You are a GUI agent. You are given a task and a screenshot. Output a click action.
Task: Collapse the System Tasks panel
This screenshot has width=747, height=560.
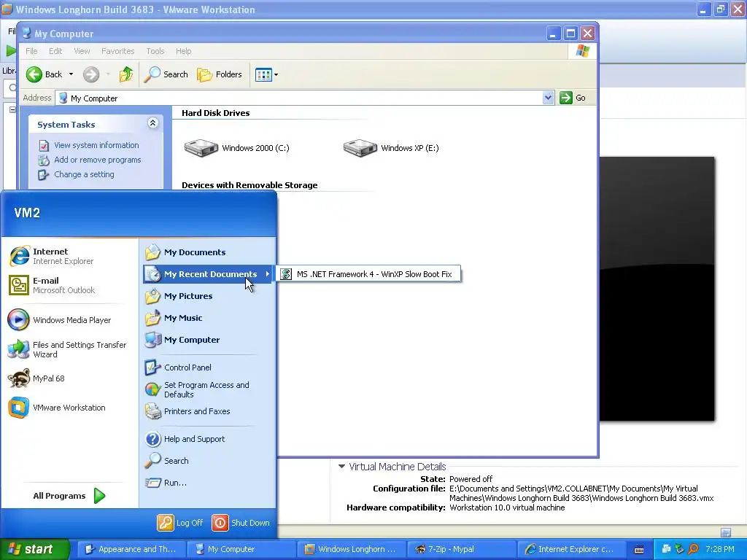point(152,123)
